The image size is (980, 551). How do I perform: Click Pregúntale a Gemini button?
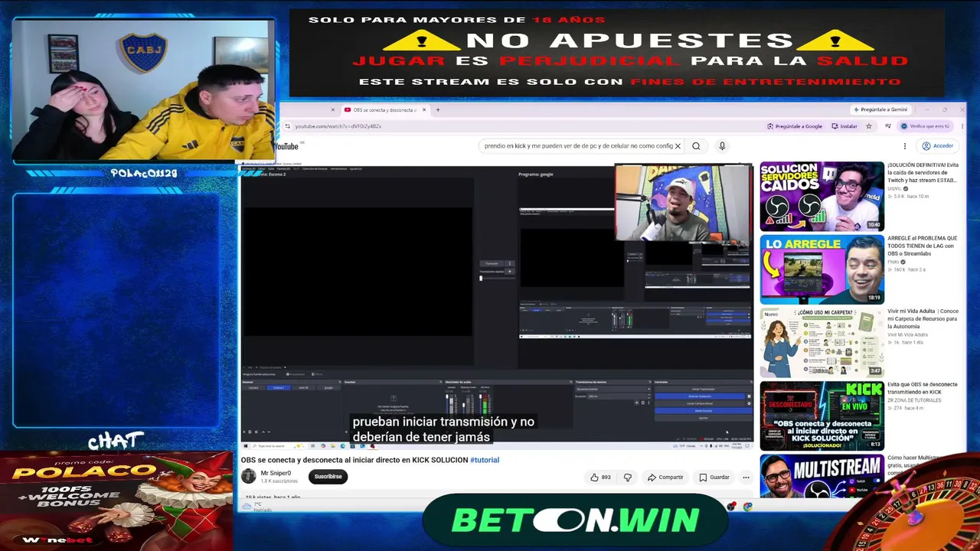coord(880,109)
